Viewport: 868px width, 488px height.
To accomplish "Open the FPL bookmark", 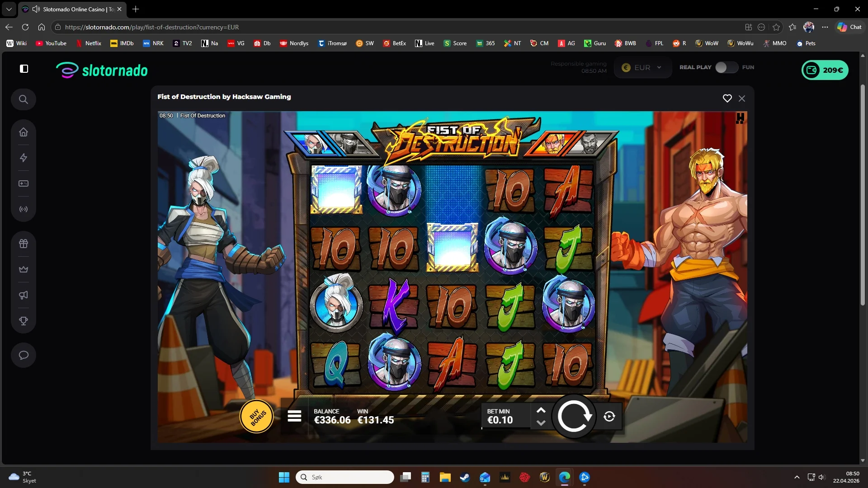I will (x=654, y=43).
